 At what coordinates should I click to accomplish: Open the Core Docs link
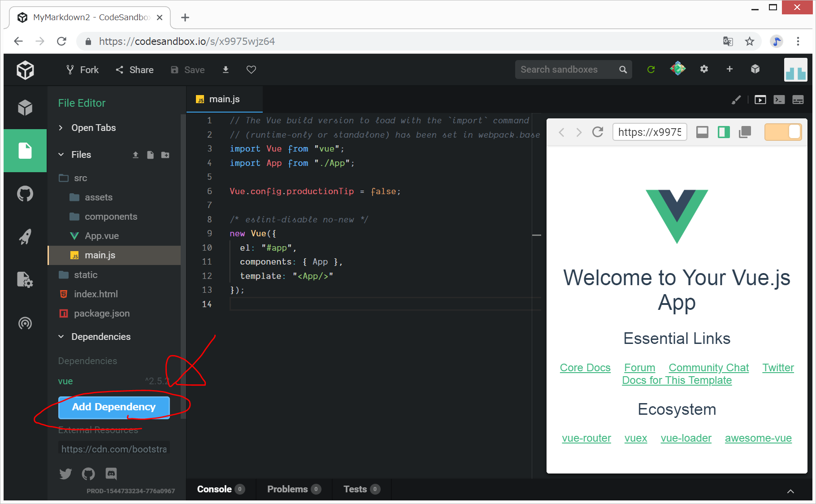585,368
